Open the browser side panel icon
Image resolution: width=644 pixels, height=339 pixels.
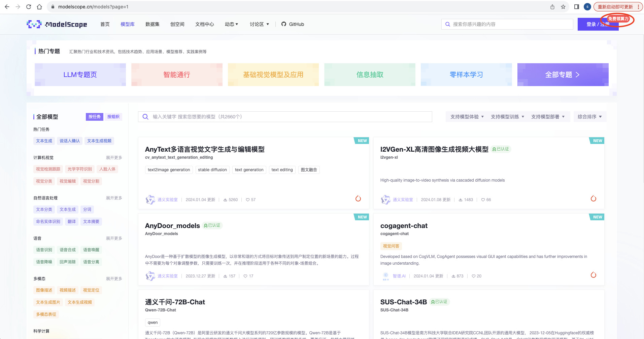(x=577, y=7)
